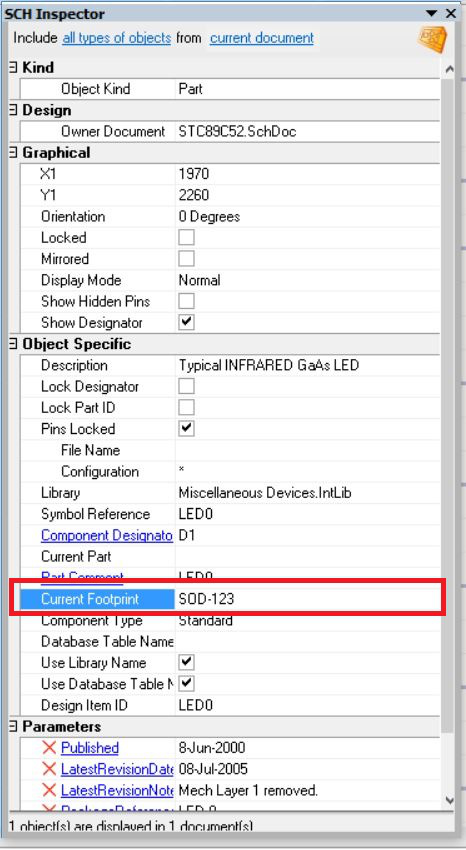Image resolution: width=466 pixels, height=850 pixels.
Task: Enable the Mirrored checkbox
Action: [186, 259]
